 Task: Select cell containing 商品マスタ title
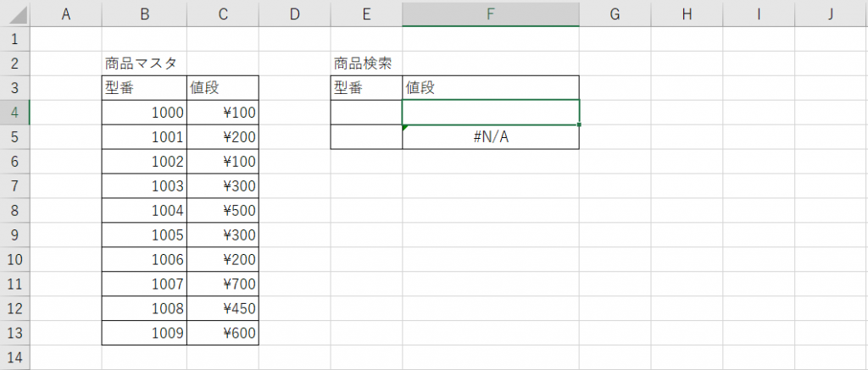pos(144,63)
